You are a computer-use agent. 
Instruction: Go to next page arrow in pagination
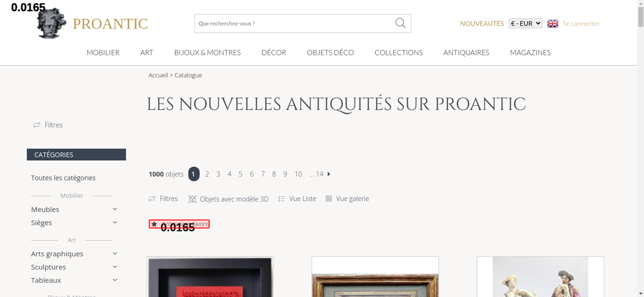pos(329,174)
